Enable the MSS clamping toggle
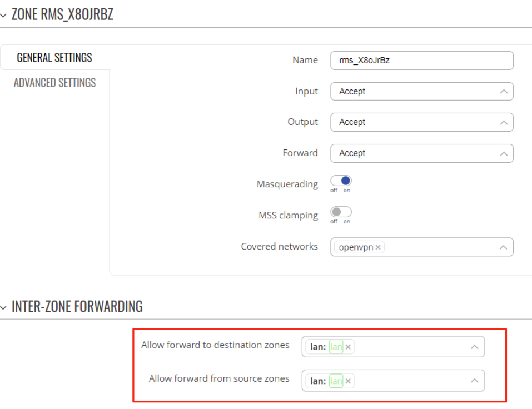The width and height of the screenshot is (532, 409). pos(341,212)
